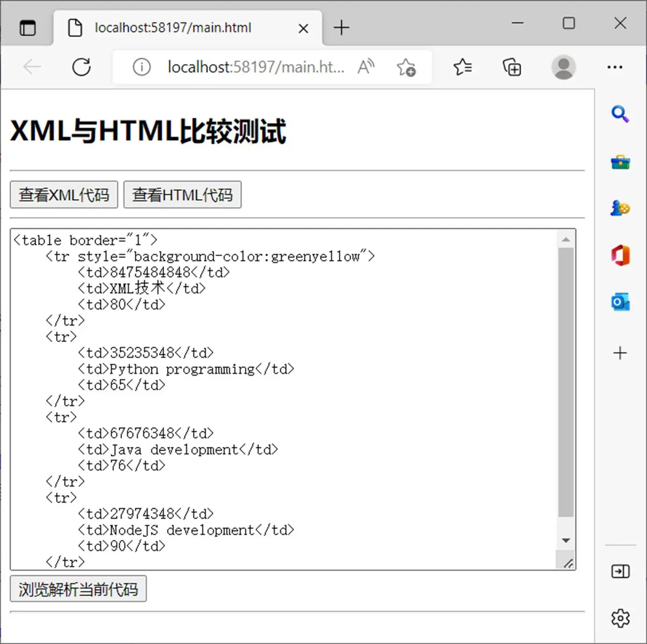This screenshot has height=644, width=647.
Task: Click the textarea resize handle
Action: pos(568,563)
